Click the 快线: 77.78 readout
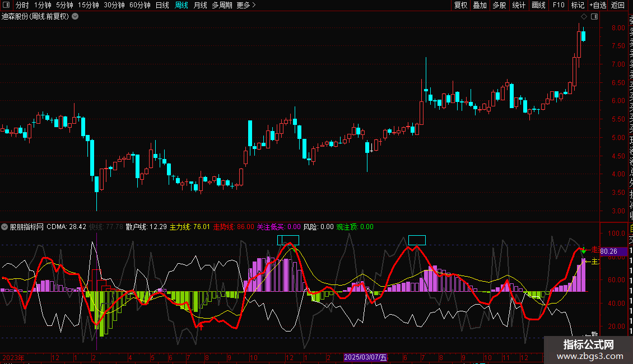The height and width of the screenshot is (364, 633). pyautogui.click(x=106, y=227)
